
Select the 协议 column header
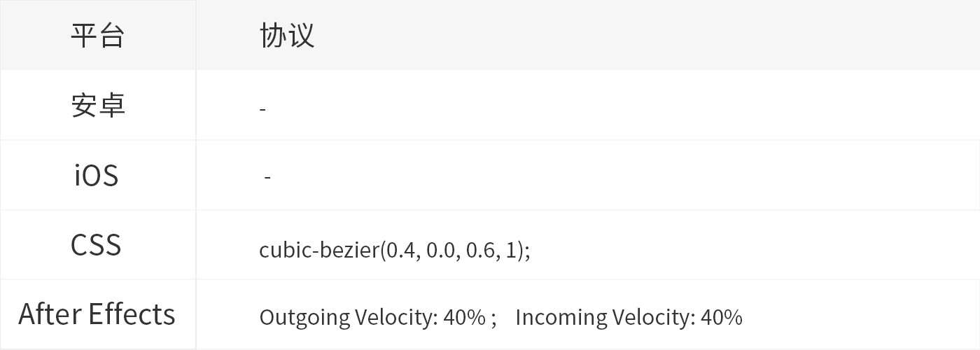(287, 35)
